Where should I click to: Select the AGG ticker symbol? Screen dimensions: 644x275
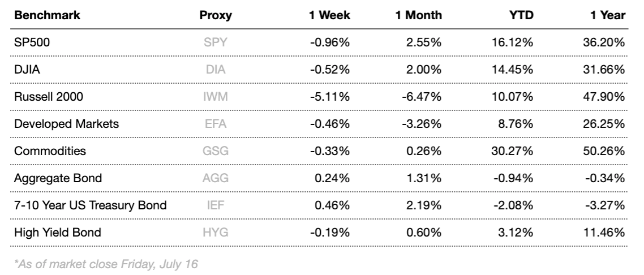click(x=216, y=178)
